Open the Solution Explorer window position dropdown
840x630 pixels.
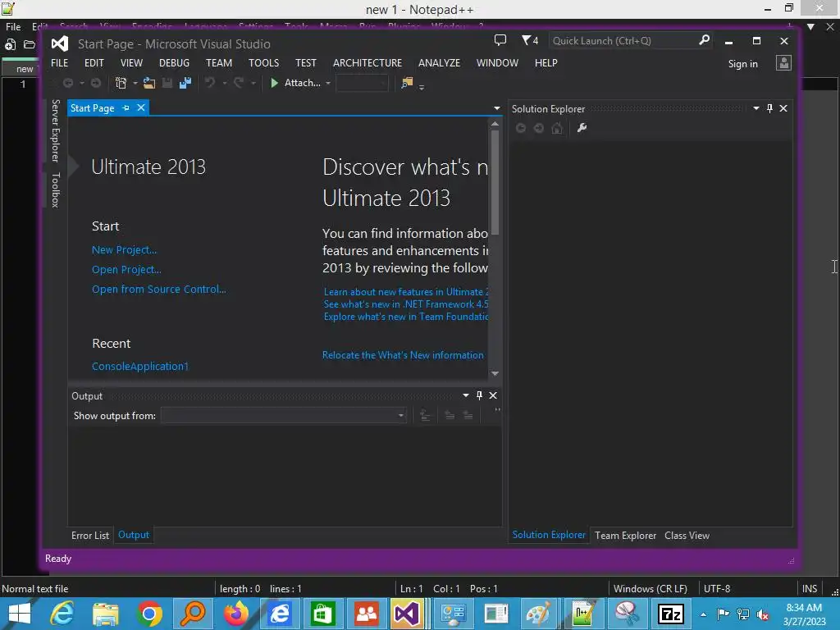756,108
